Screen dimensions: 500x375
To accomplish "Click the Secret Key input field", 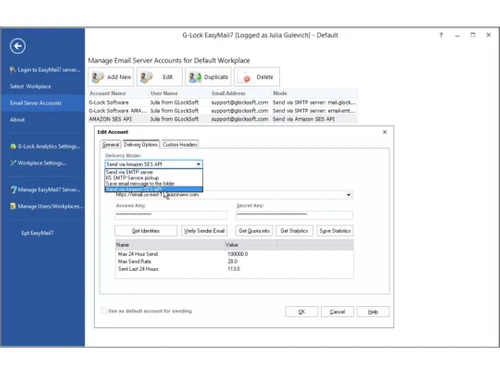I will (x=294, y=215).
